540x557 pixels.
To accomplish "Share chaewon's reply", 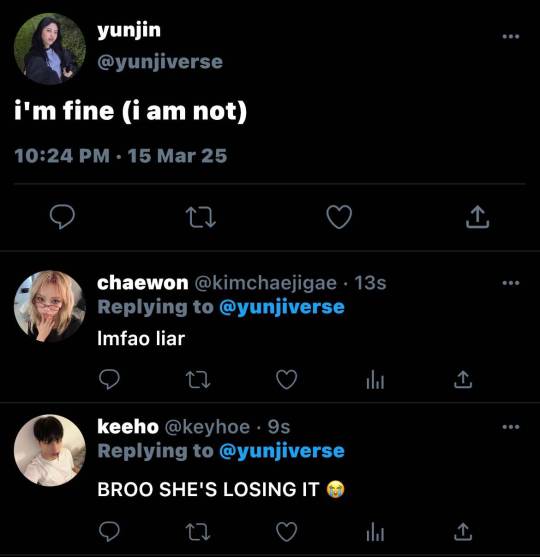I will pyautogui.click(x=463, y=379).
